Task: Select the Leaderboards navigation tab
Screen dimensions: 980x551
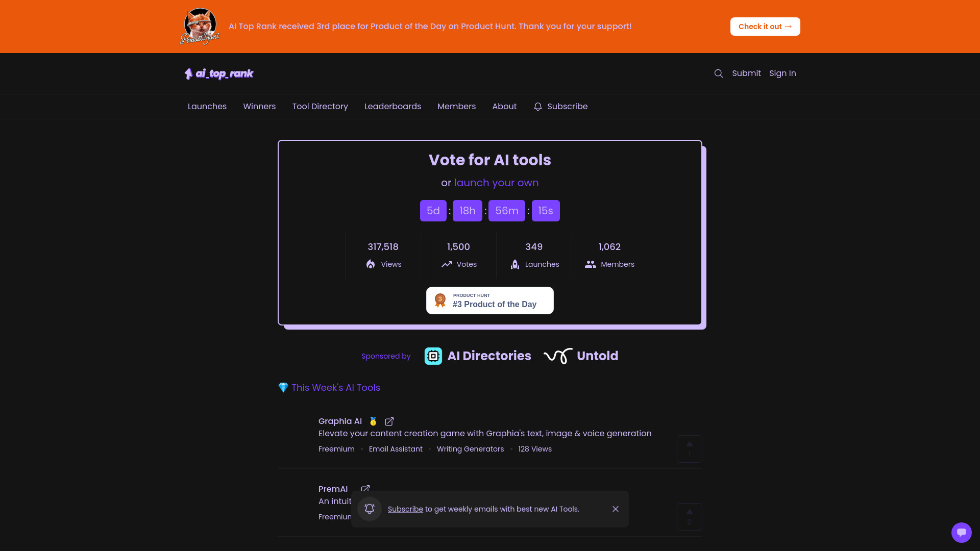Action: (x=393, y=106)
